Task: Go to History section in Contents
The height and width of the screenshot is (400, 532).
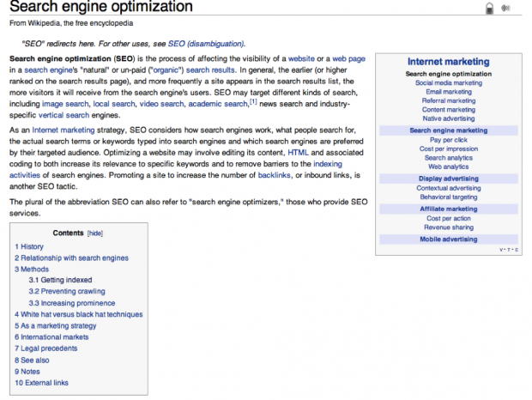Action: tap(32, 246)
